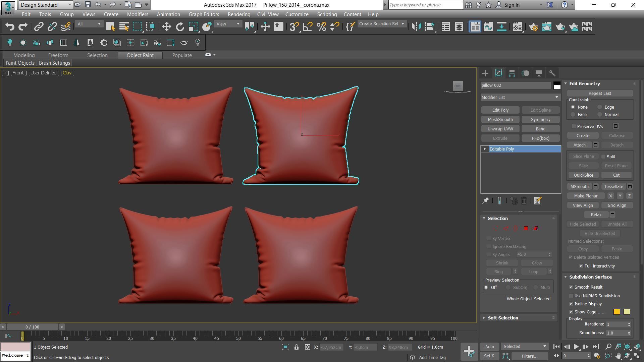Open the Rendering menu

pos(239,14)
